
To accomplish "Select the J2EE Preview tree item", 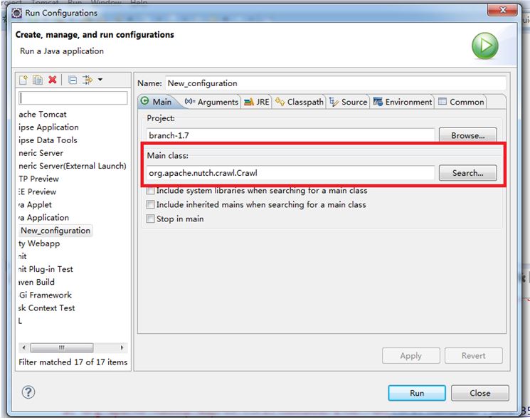I will 38,191.
